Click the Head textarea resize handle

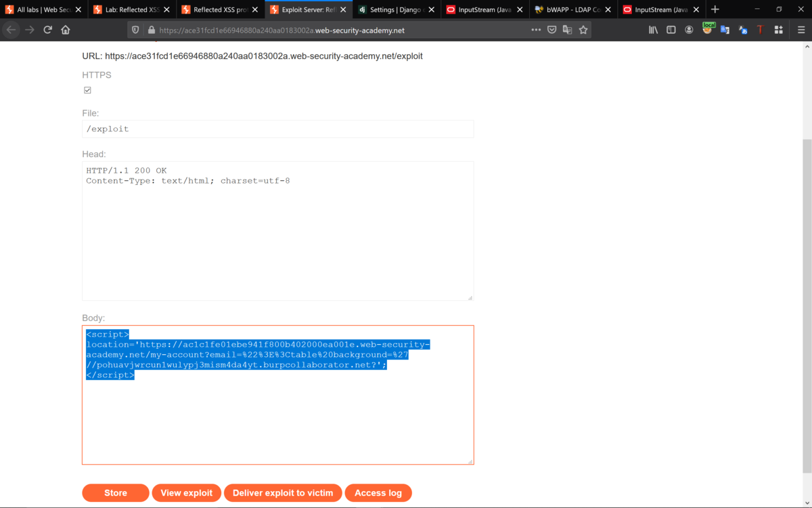470,297
